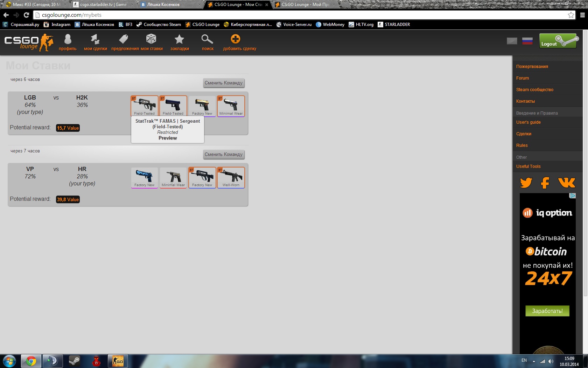Select the gold Factory New pistol in LGB bet

pos(202,106)
